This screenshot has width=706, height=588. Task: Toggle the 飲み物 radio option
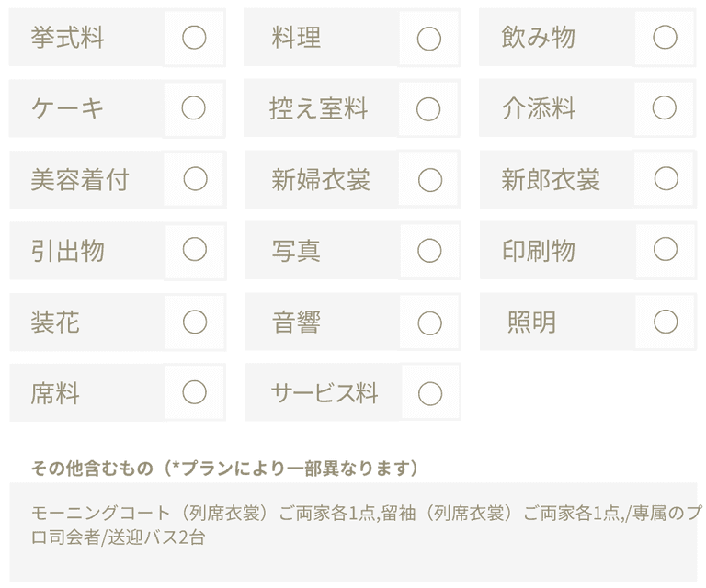pos(665,38)
